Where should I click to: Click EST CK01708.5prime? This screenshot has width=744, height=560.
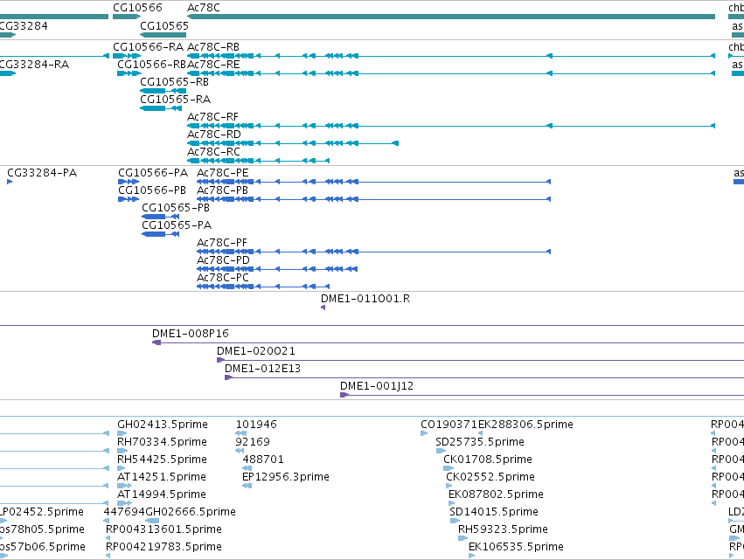[x=448, y=468]
